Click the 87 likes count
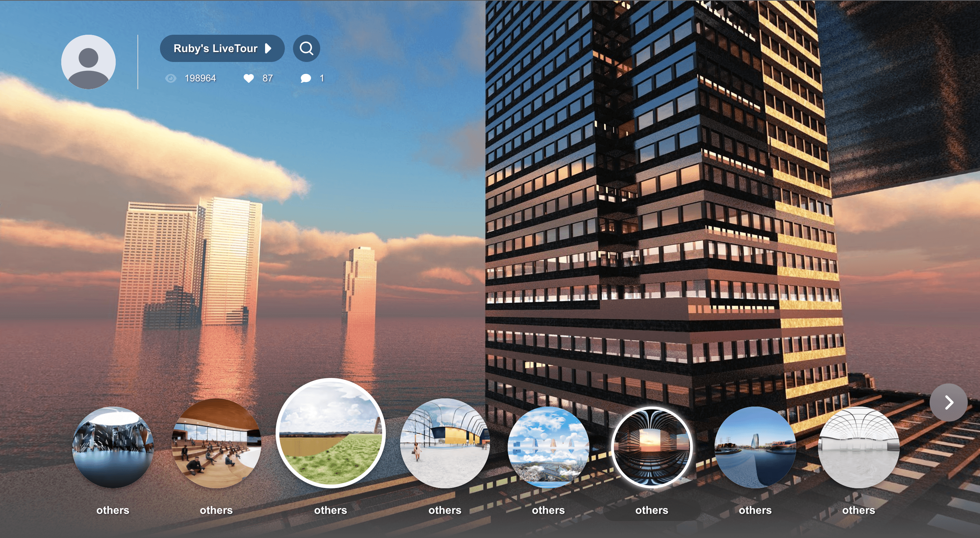Screen dimensions: 980x538 267,78
